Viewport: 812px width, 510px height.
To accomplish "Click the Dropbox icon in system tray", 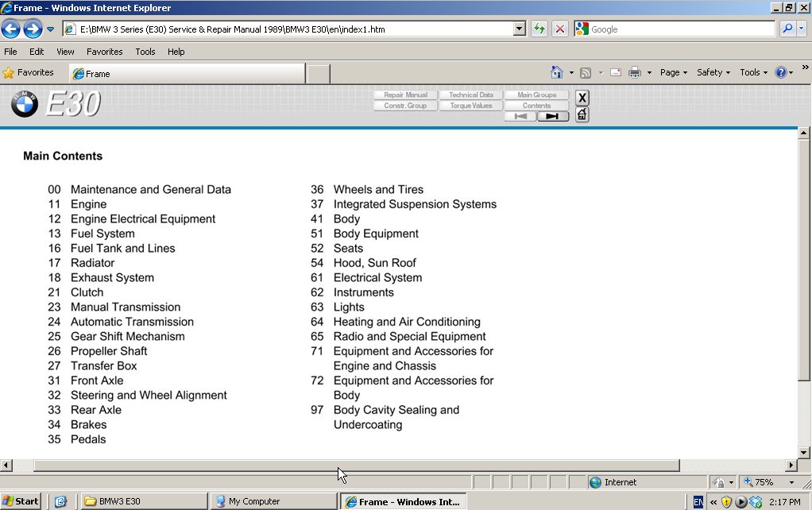I will [x=756, y=502].
